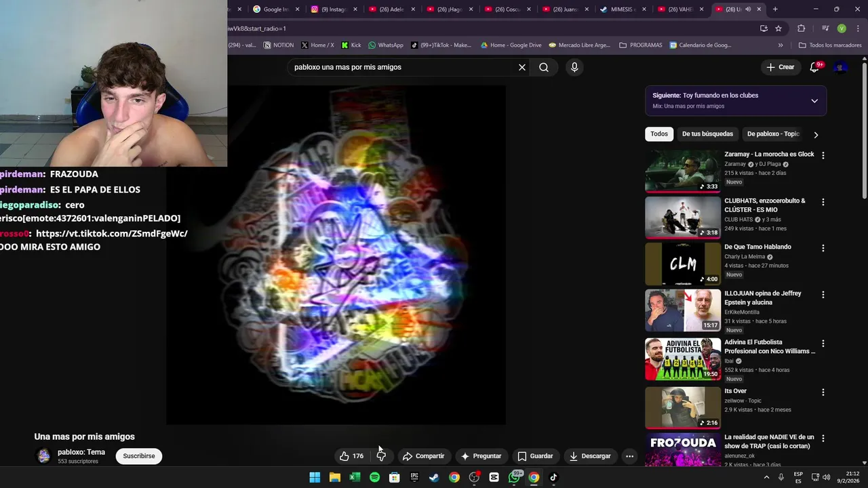Viewport: 868px width, 488px height.
Task: Open Todos los marcadores folder
Action: [x=830, y=45]
